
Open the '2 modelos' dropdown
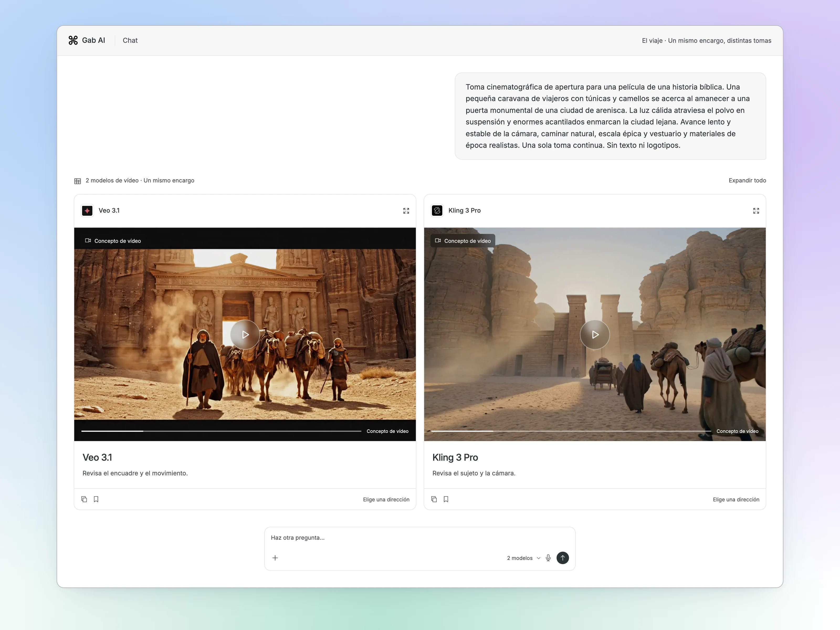pyautogui.click(x=523, y=558)
